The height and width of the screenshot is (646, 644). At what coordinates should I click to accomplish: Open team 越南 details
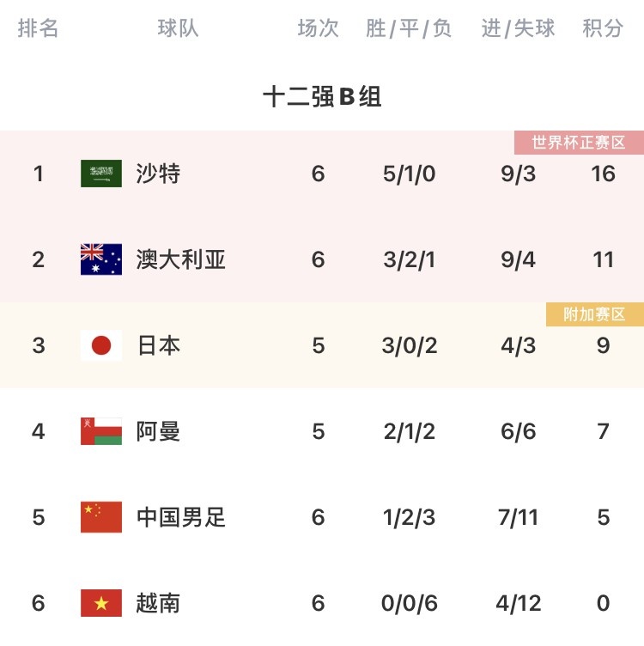pyautogui.click(x=158, y=603)
